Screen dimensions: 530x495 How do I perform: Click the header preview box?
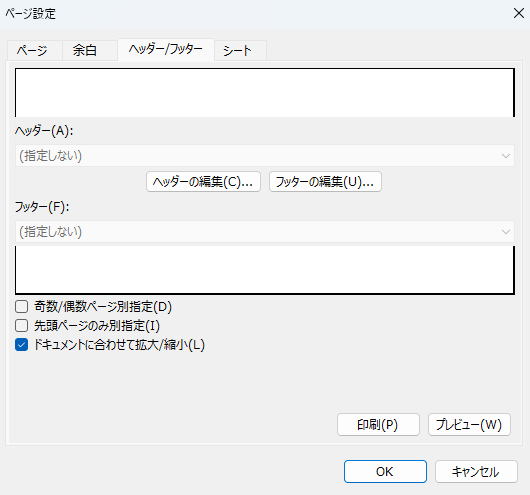(265, 93)
